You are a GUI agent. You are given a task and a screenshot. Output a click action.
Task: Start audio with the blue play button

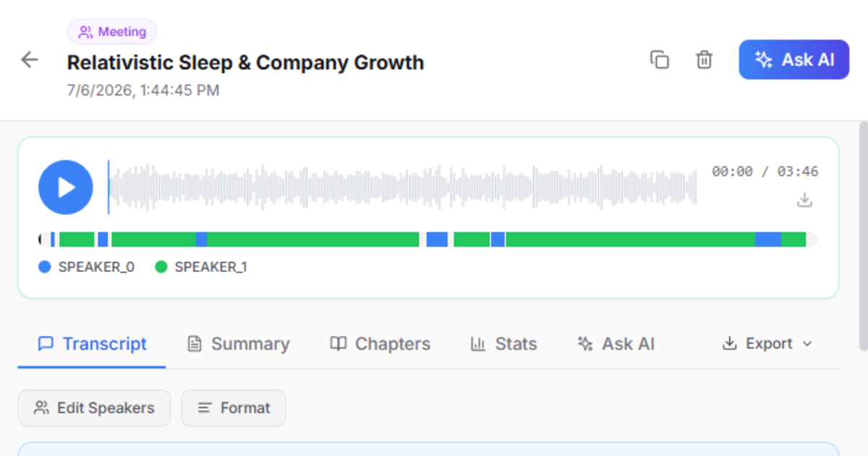tap(66, 187)
